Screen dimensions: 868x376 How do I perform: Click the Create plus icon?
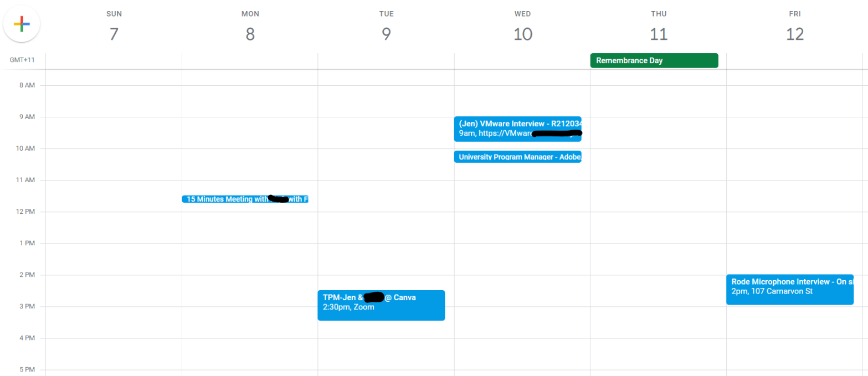(x=21, y=24)
